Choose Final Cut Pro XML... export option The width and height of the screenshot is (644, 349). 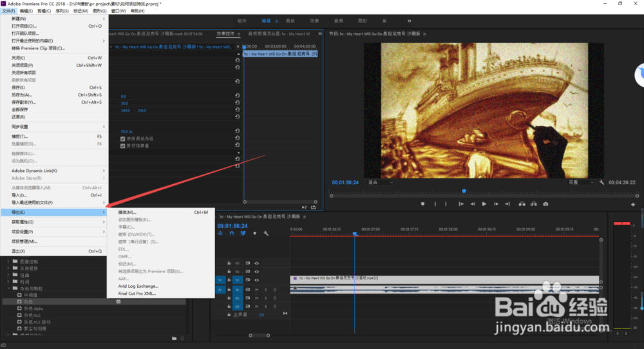(160, 294)
